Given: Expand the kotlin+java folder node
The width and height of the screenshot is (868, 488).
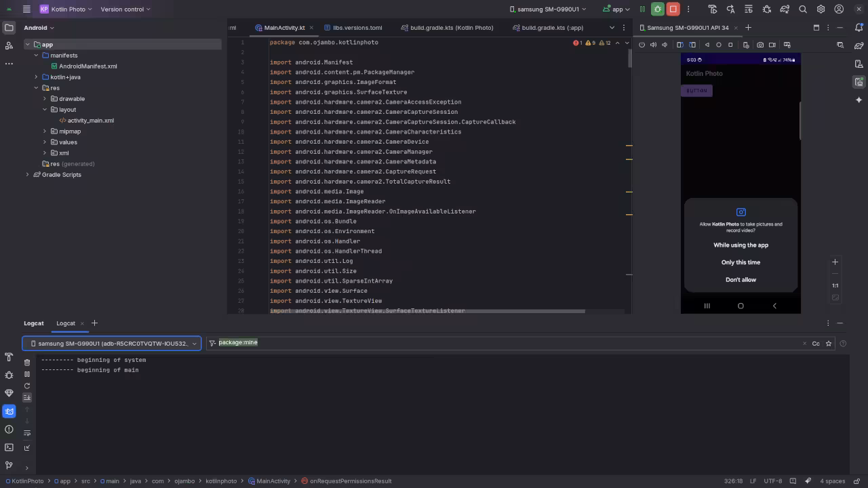Looking at the screenshot, I should 36,77.
